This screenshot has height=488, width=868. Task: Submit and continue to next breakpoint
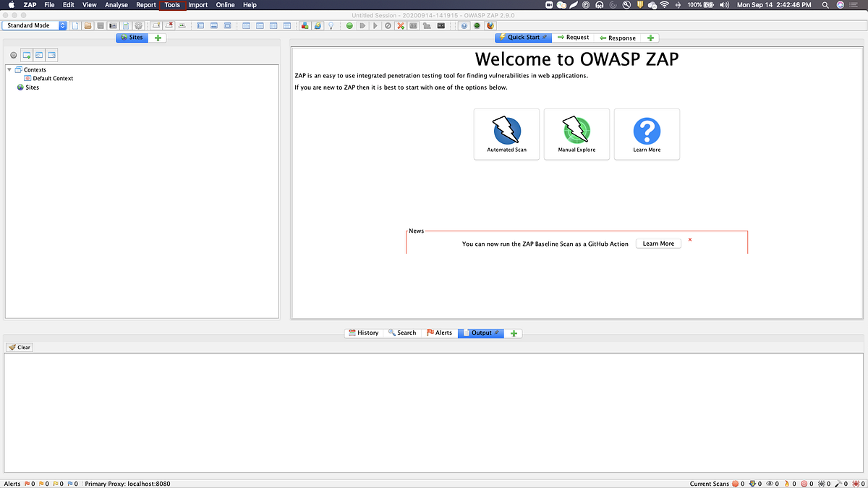[x=375, y=25]
